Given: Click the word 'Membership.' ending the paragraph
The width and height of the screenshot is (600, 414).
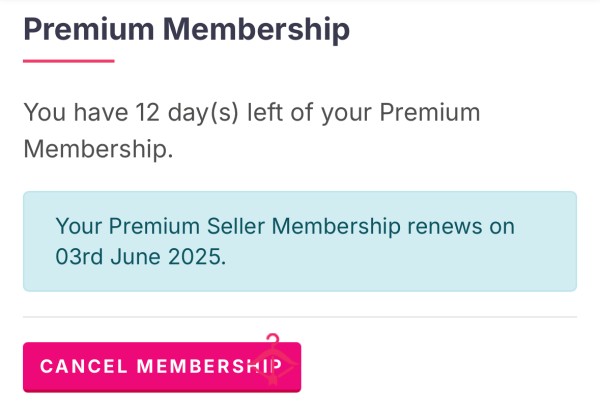Looking at the screenshot, I should pyautogui.click(x=98, y=149).
